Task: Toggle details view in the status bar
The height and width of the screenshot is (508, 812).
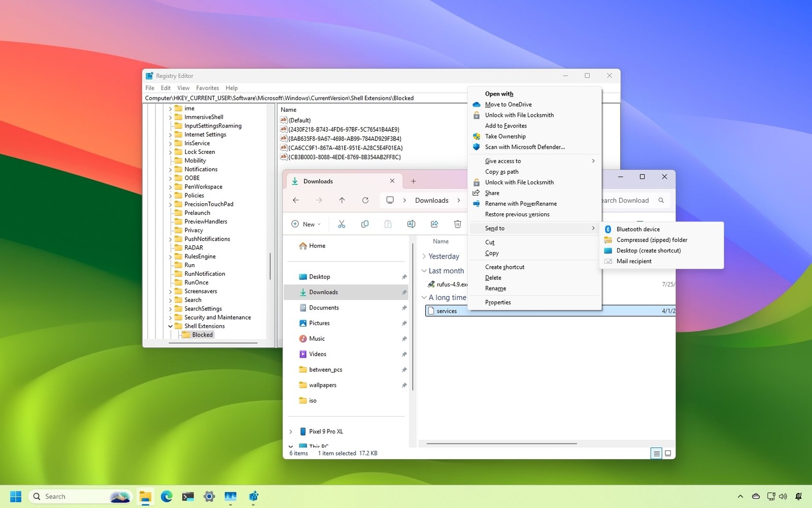Action: pyautogui.click(x=657, y=453)
